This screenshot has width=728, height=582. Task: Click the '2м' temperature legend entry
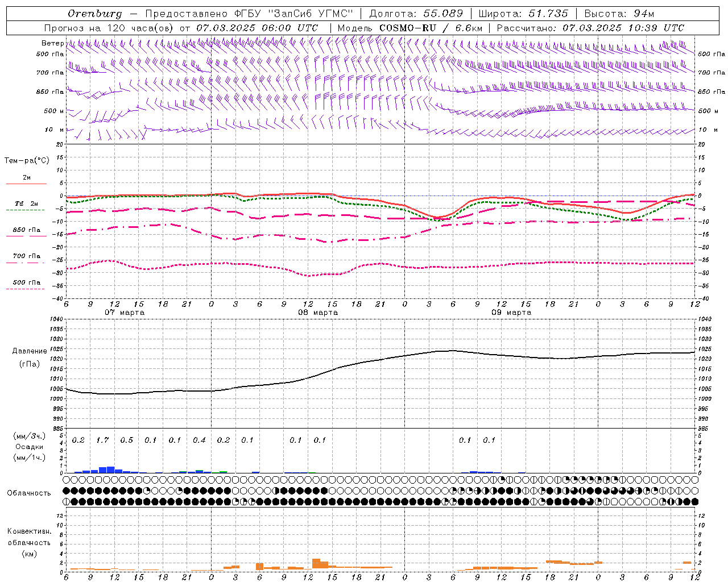[x=27, y=178]
